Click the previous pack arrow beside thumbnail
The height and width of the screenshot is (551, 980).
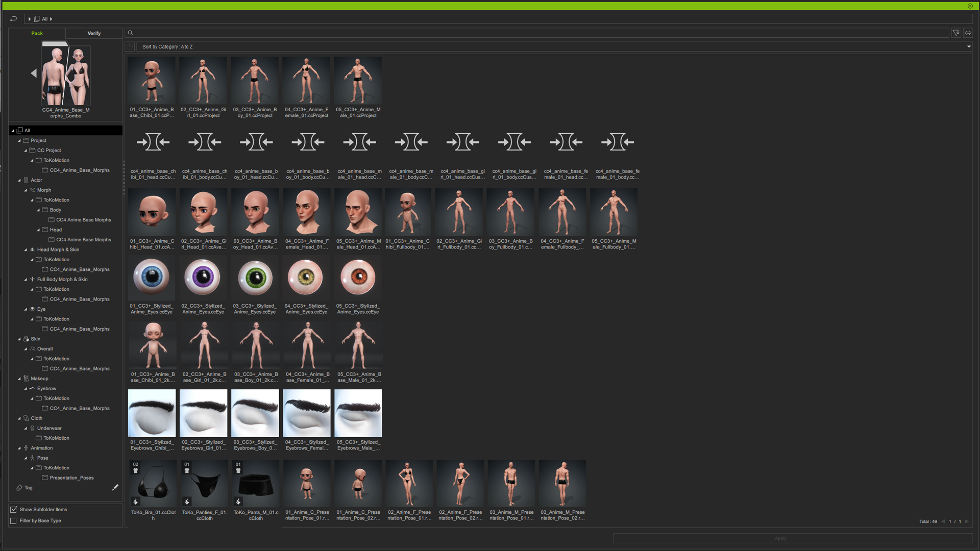pyautogui.click(x=34, y=73)
